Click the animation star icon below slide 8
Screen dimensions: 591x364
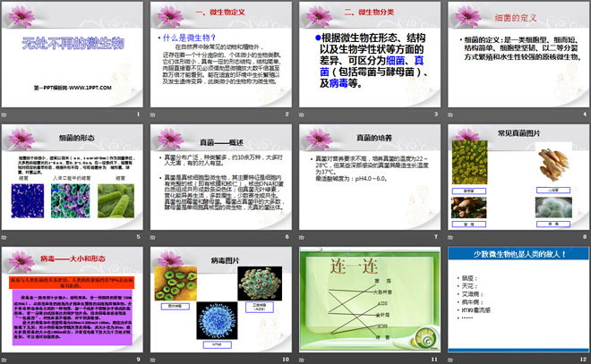click(450, 237)
